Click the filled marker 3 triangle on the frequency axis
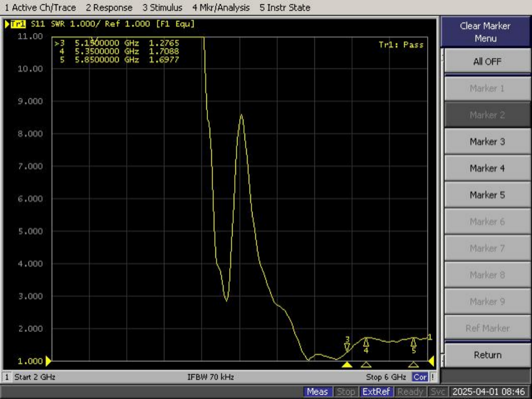This screenshot has height=399, width=532. click(347, 365)
